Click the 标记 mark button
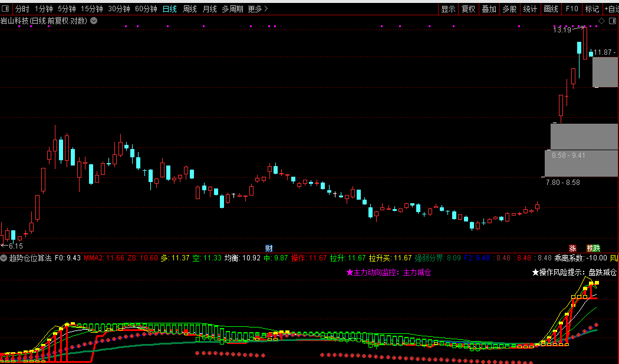Screen dimensions: 619x364 (591, 9)
